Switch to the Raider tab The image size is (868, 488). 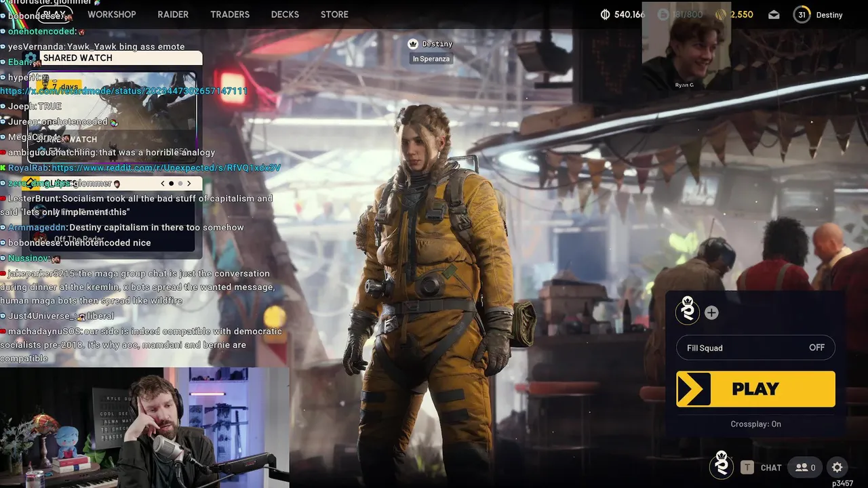(173, 14)
